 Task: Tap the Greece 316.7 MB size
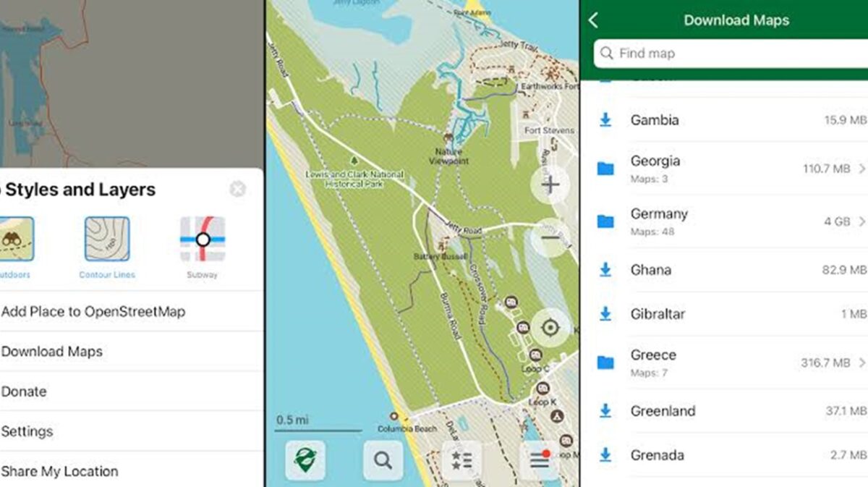[825, 362]
